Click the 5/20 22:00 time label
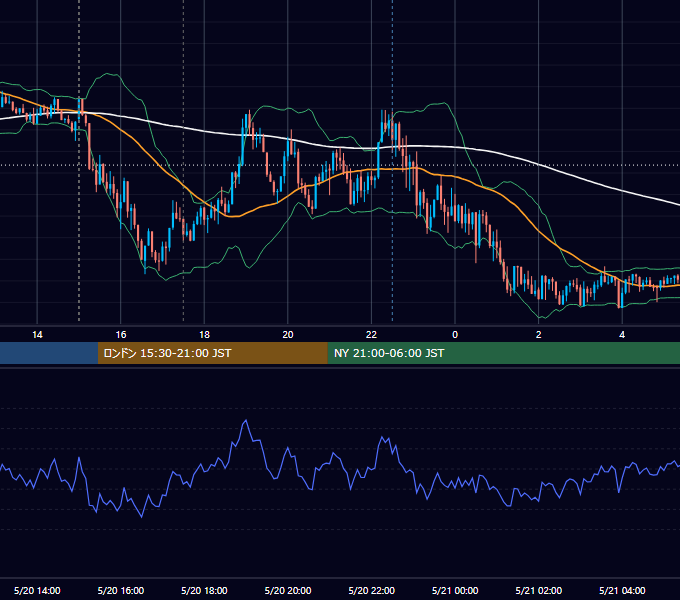 coord(372,590)
